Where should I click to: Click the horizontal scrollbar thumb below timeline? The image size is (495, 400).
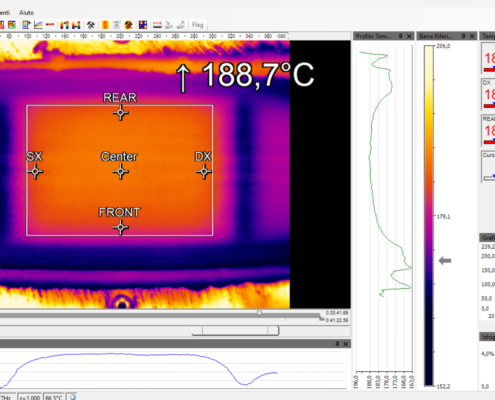(235, 330)
